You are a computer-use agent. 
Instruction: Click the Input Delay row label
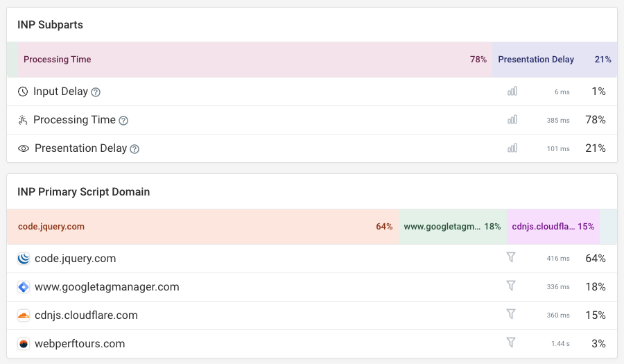pyautogui.click(x=60, y=92)
